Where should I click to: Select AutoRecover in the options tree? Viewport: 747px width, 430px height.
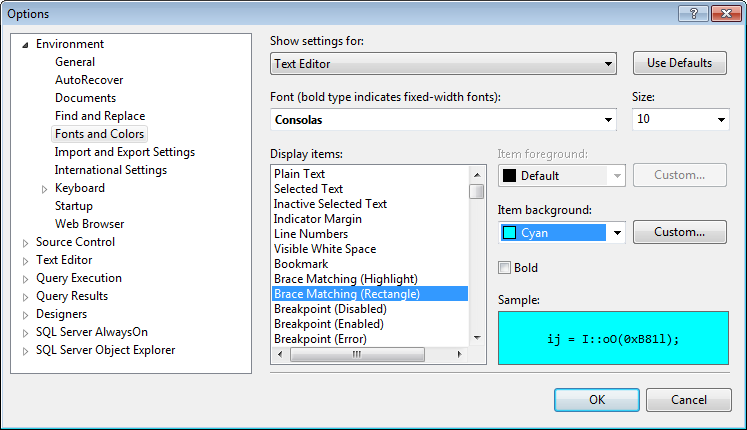[x=89, y=80]
